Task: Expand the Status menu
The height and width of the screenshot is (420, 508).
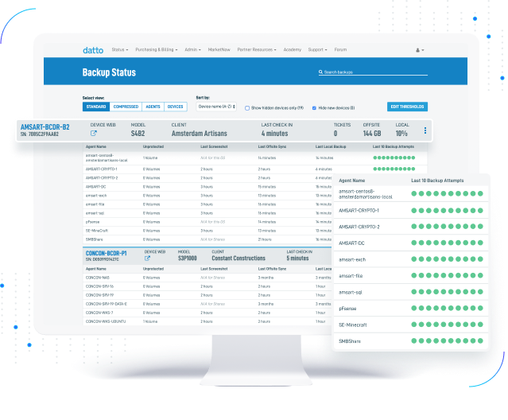Action: (120, 50)
